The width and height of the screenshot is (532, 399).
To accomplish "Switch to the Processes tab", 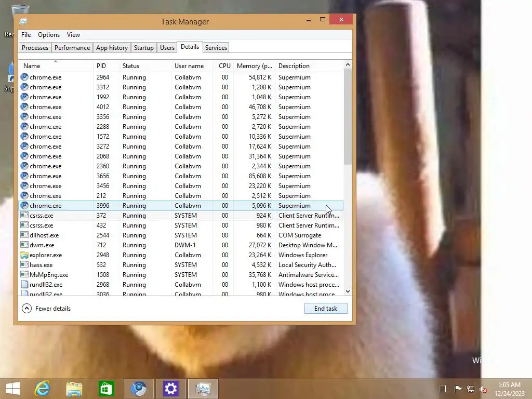I will 35,47.
